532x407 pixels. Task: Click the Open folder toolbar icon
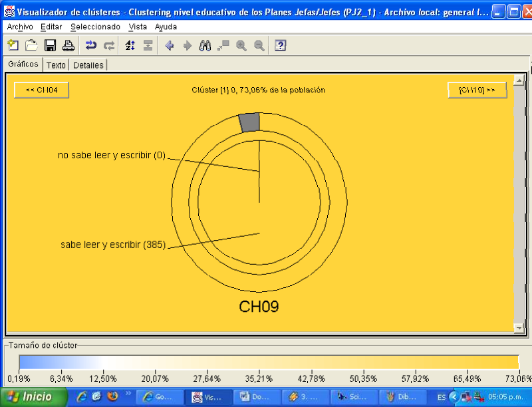click(x=31, y=45)
